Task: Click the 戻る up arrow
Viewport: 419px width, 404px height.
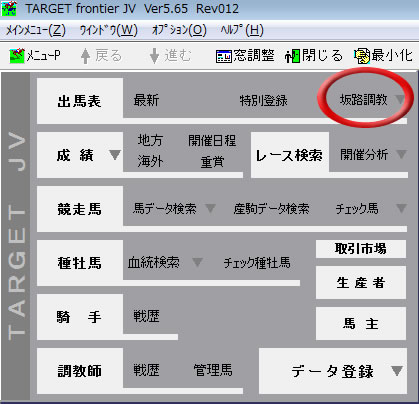Action: tap(85, 56)
